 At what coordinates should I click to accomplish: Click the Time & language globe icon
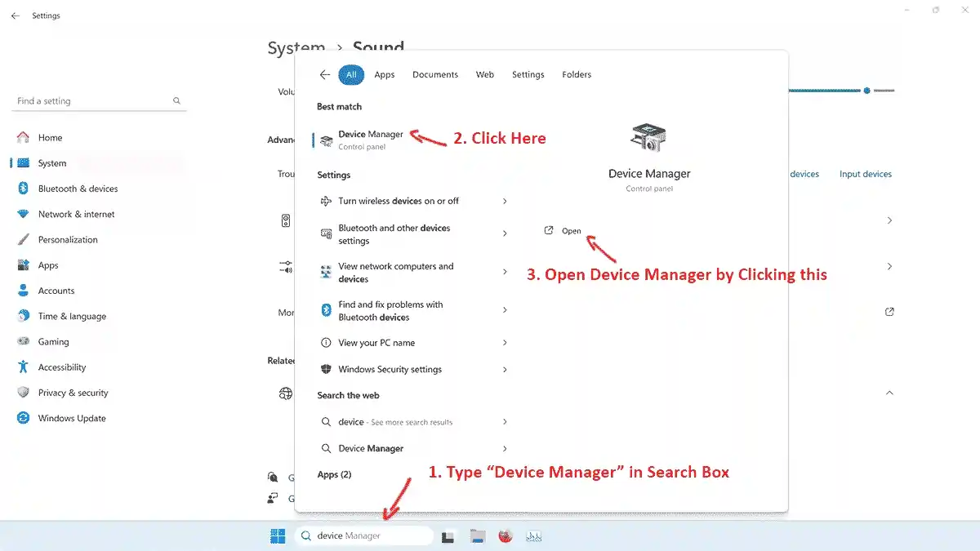point(23,316)
